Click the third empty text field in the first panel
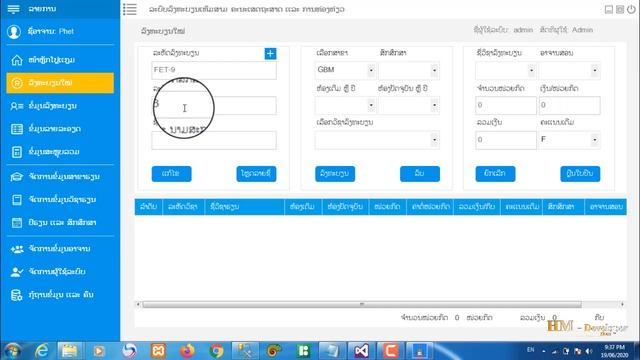Image resolution: width=640 pixels, height=360 pixels. coord(214,140)
